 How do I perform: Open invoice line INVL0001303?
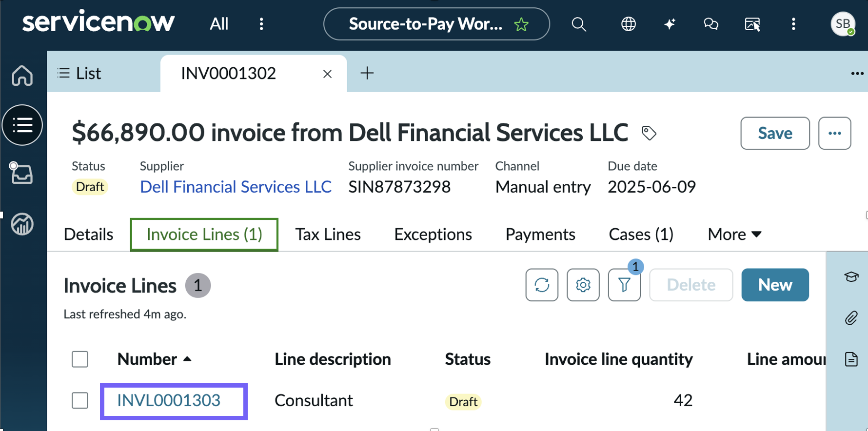pos(169,401)
